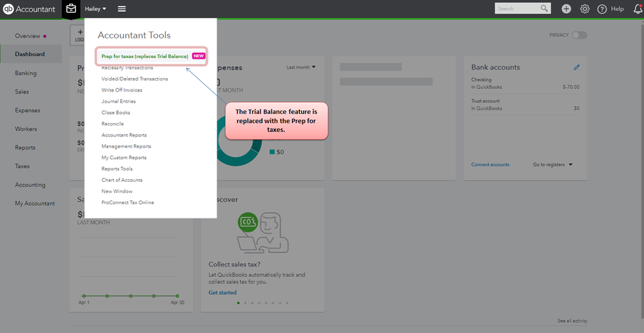Expand the Go to registers dropdown
The height and width of the screenshot is (333, 644).
[553, 165]
